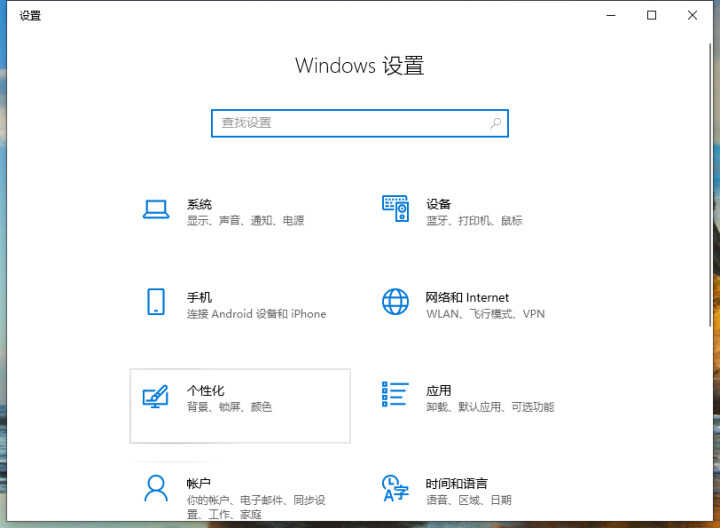The image size is (720, 528).
Task: Click the person icon for 帐户
Action: pos(155,488)
